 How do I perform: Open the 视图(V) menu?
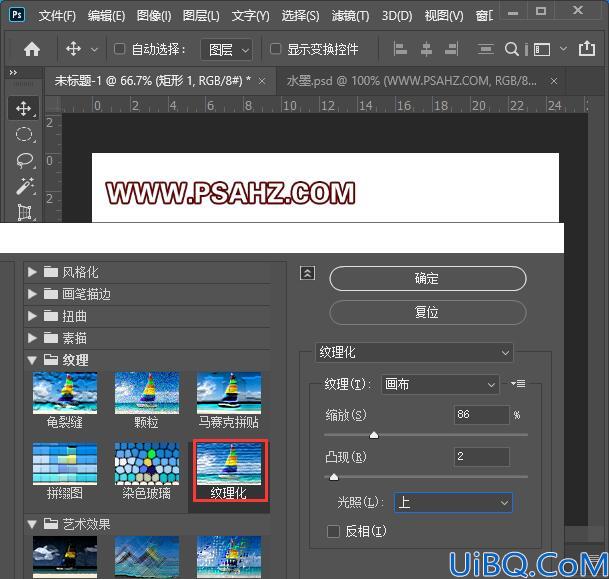tap(444, 16)
